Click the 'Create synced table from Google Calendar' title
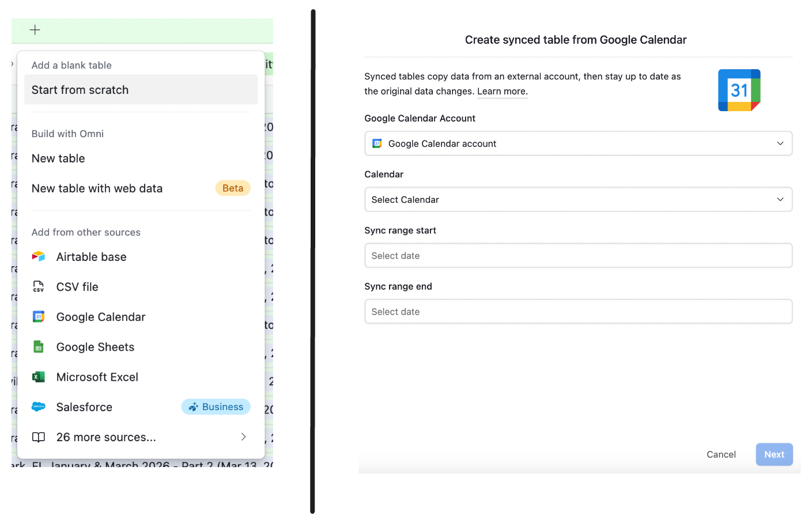This screenshot has width=812, height=523. click(576, 40)
